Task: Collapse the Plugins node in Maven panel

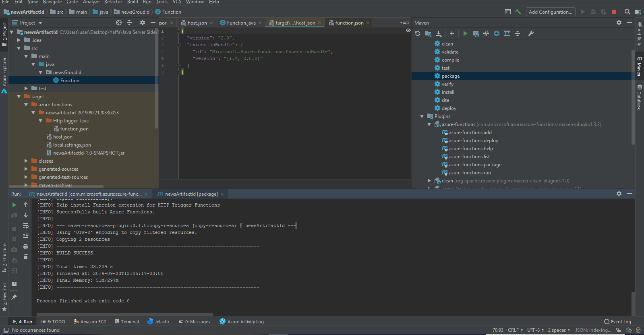Action: 422,116
